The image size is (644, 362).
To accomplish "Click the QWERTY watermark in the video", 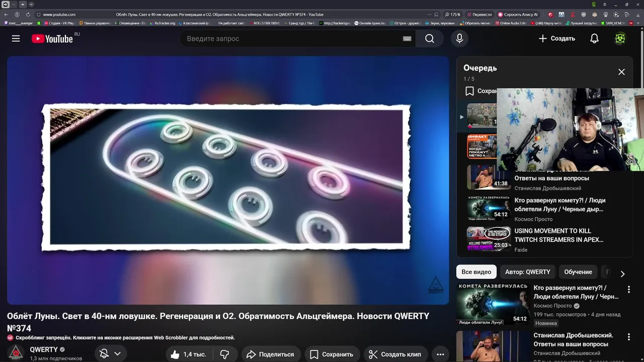I will tap(436, 285).
